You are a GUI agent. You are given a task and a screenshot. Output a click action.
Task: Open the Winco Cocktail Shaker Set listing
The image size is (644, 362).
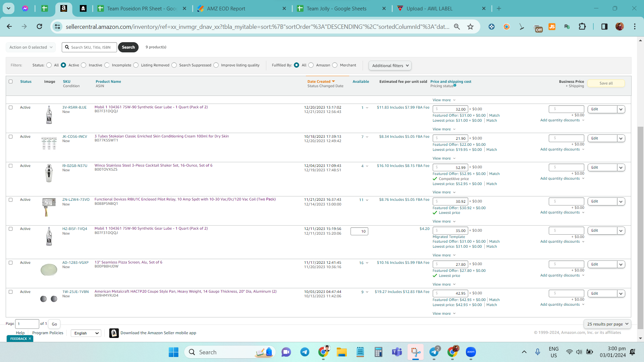coord(153,165)
